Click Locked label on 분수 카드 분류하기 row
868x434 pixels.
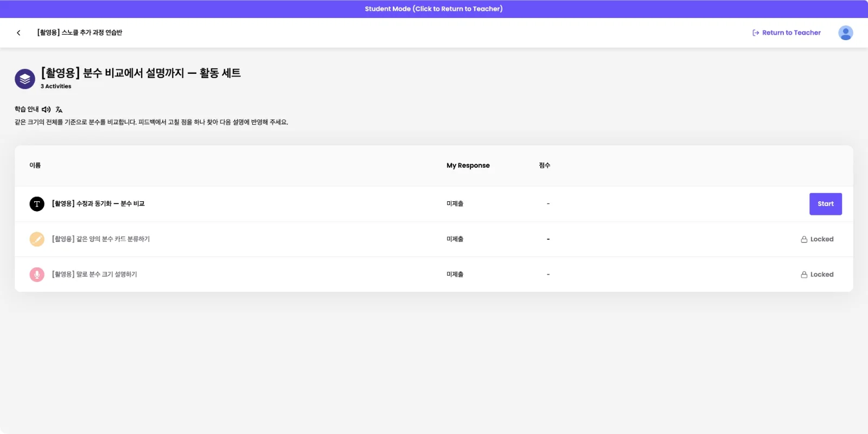point(817,239)
